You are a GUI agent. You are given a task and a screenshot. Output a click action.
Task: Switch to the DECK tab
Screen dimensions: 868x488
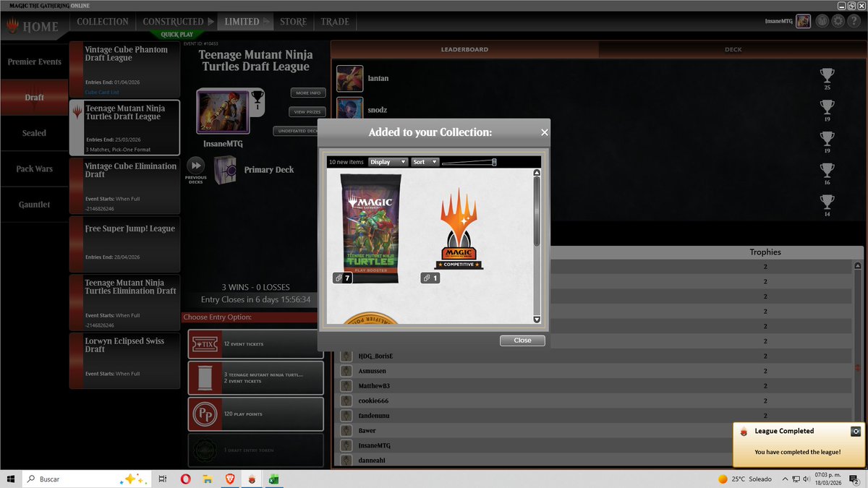733,49
